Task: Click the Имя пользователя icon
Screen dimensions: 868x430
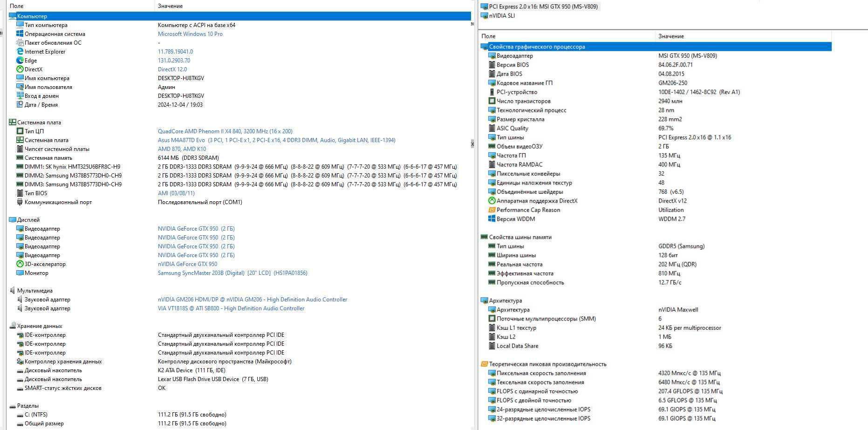Action: click(x=20, y=87)
